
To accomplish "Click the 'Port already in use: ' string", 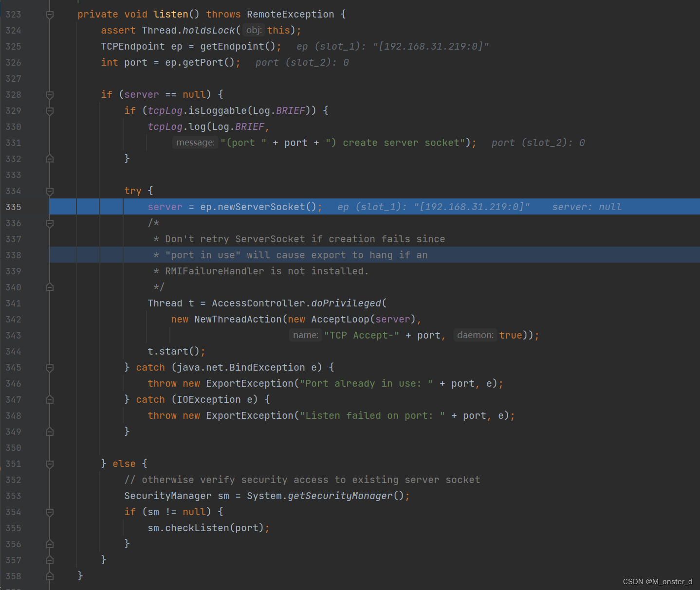I will click(x=367, y=384).
